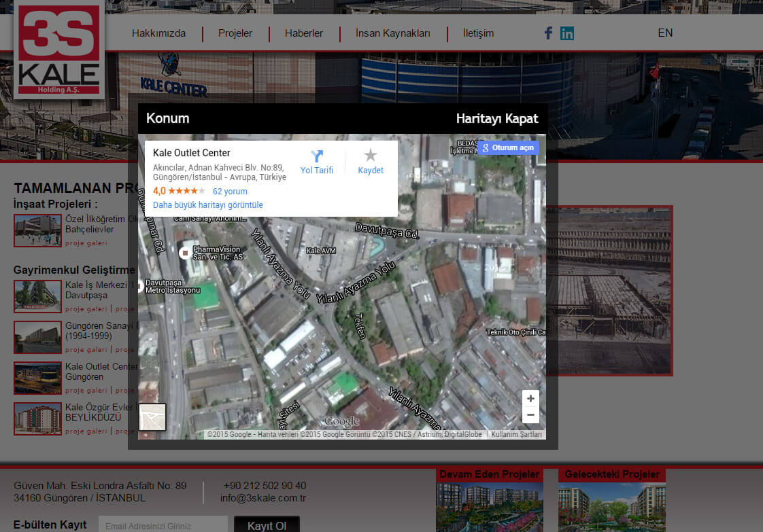Click the Teknik Oto Çinili map label
This screenshot has width=763, height=532.
point(515,332)
